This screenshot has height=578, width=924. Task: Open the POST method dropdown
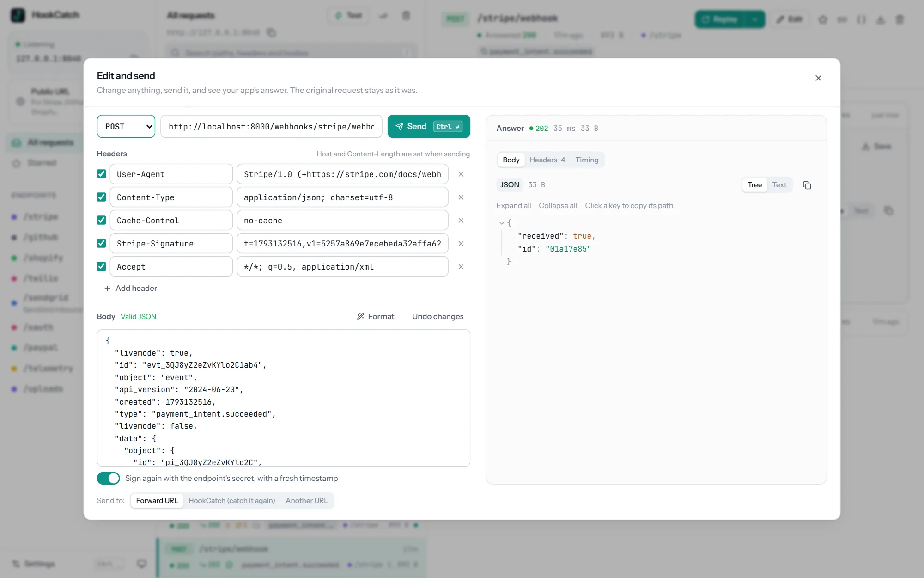click(126, 126)
